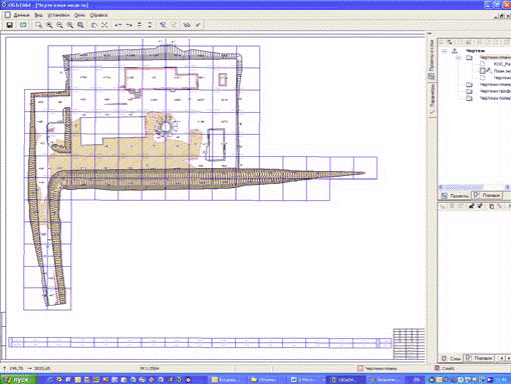Screen dimensions: 511x384
Task: Click the horizontal scrollbar of the projects tree
Action: [x=474, y=187]
